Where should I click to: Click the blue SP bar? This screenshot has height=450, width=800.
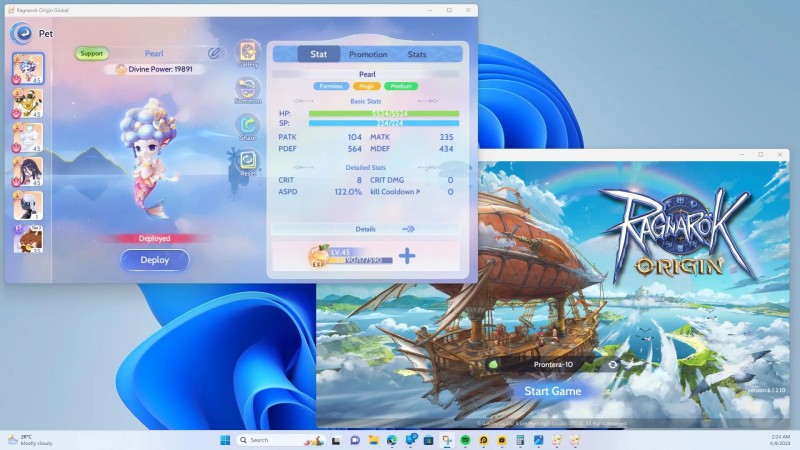point(384,123)
